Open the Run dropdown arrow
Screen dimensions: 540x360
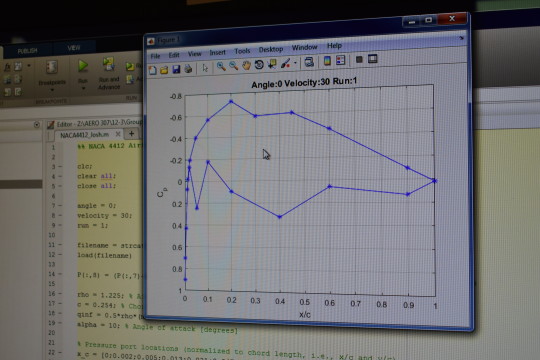click(x=83, y=89)
